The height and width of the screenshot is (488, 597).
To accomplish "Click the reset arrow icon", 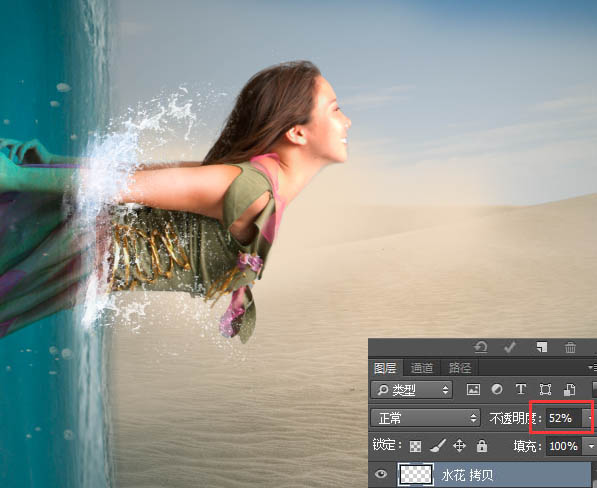I will point(480,347).
